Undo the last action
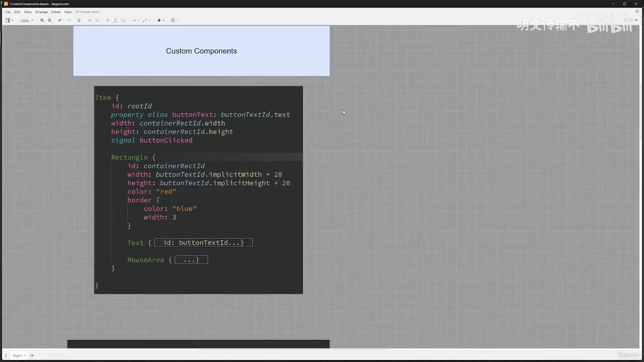This screenshot has height=362, width=644. pos(60,21)
